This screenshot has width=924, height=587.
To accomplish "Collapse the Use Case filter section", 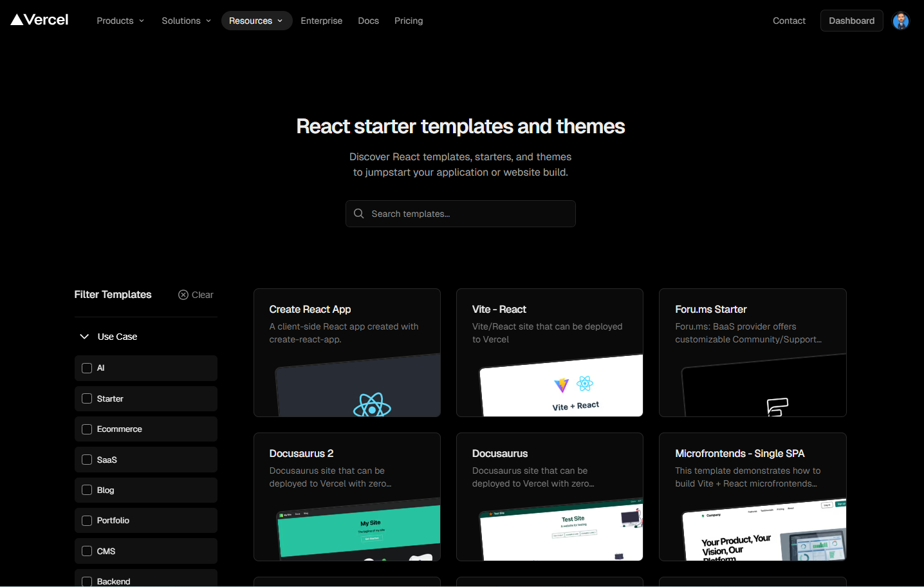I will point(84,337).
